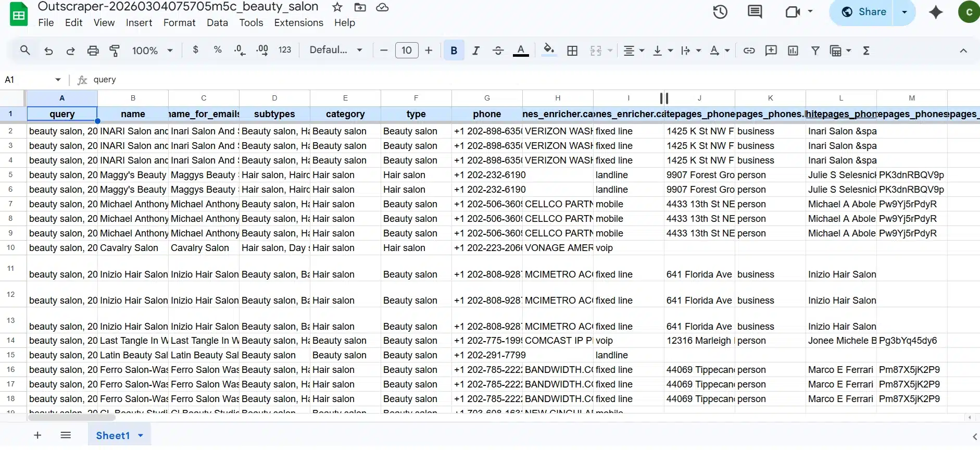
Task: Add a new sheet with plus button
Action: [37, 435]
